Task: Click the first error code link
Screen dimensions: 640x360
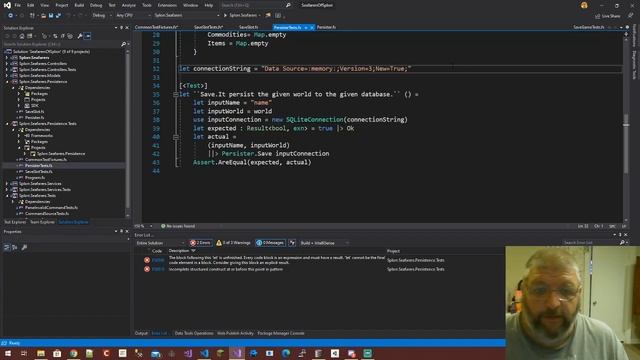Action: (x=158, y=260)
